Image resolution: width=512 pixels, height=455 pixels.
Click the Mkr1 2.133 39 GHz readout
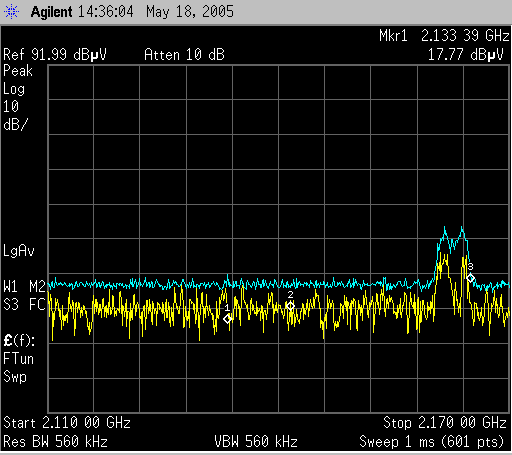pyautogui.click(x=444, y=36)
